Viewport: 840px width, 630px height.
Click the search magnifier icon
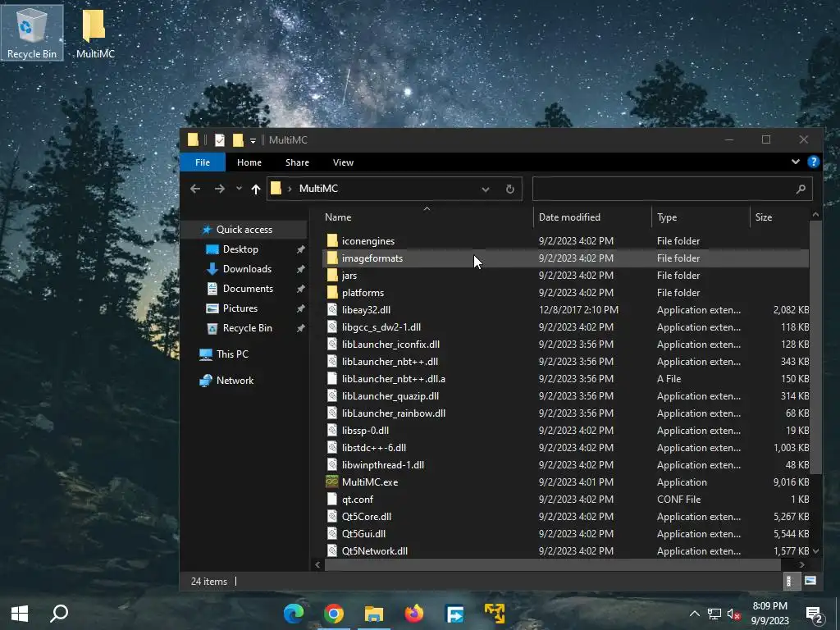coord(801,189)
